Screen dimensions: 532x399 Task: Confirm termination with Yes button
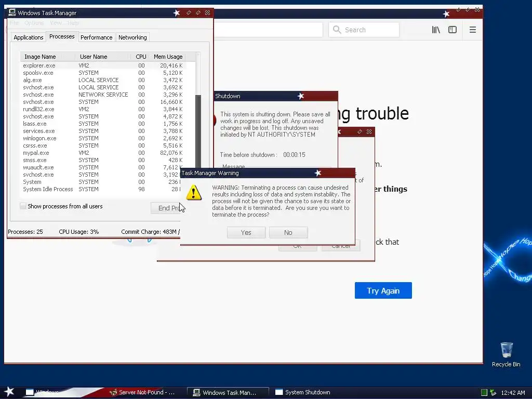[x=246, y=232]
